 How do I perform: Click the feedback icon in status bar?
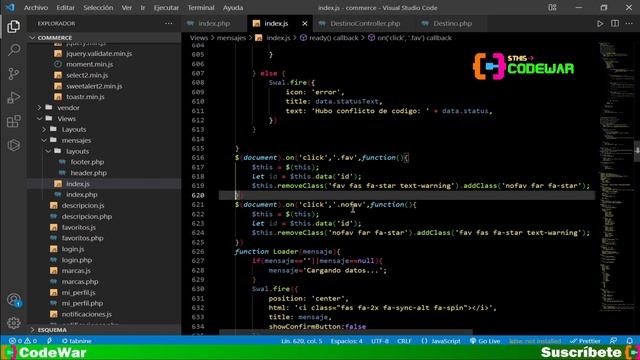(613, 341)
